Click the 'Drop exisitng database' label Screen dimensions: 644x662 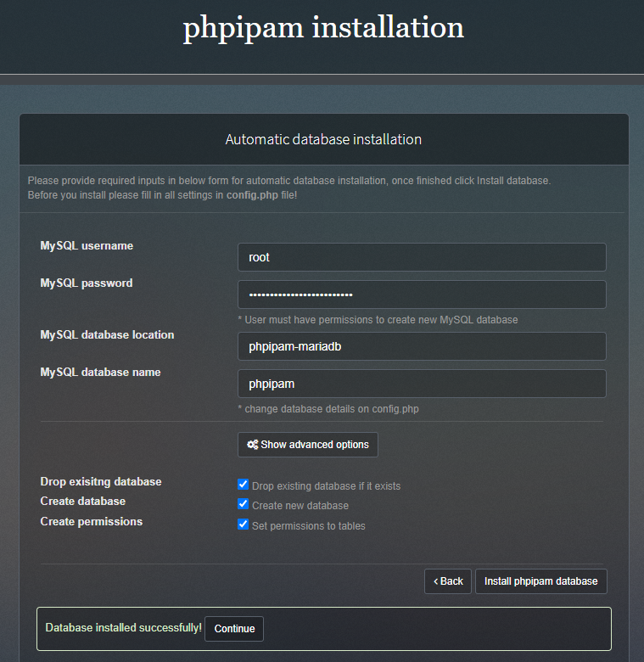[101, 482]
